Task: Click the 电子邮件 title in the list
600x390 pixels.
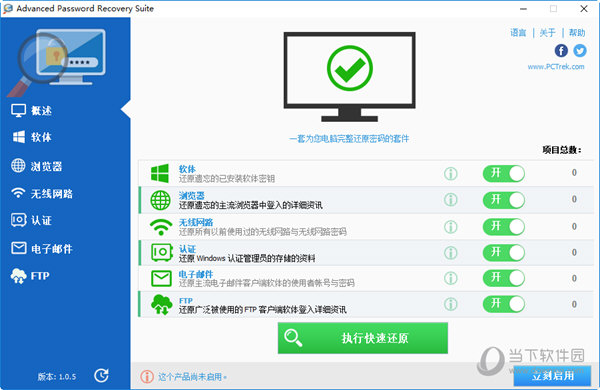Action: (196, 274)
